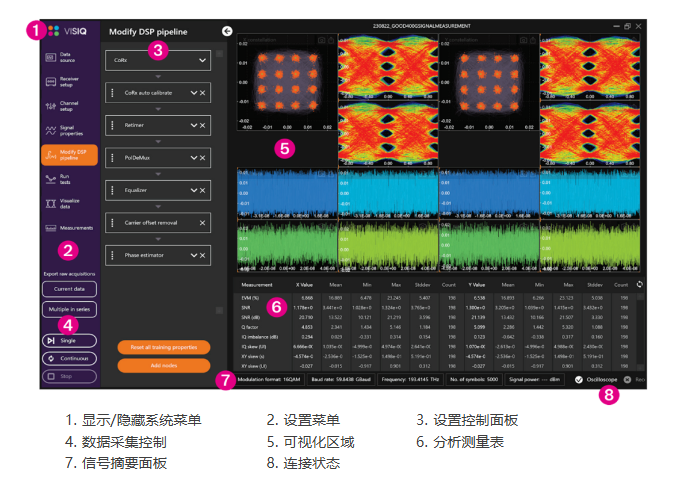Viewport: 679px width, 482px height.
Task: Select the Q factor measurement row
Action: (437, 327)
